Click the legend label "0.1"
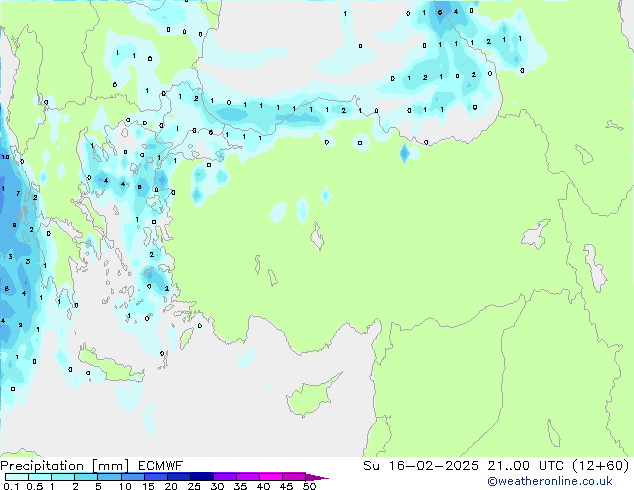The image size is (634, 490). [x=11, y=486]
